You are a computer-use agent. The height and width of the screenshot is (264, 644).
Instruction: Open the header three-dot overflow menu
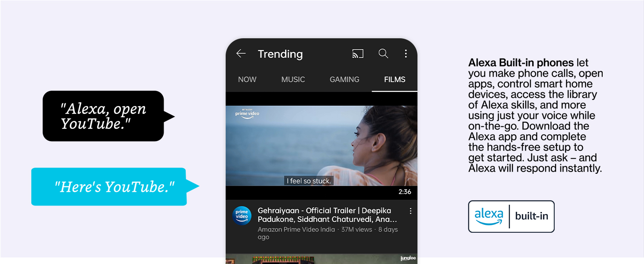pyautogui.click(x=406, y=54)
